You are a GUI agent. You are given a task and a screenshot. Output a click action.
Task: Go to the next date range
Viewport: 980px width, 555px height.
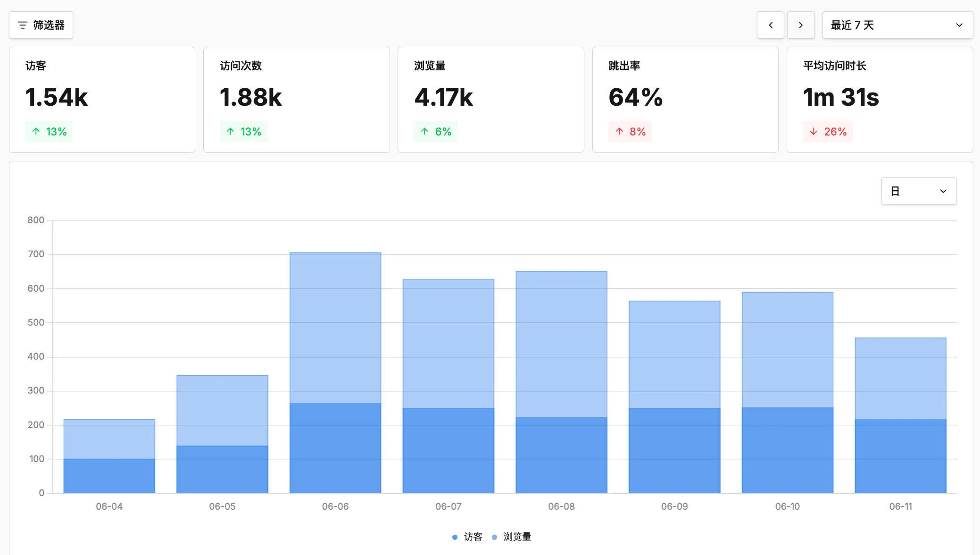click(801, 25)
